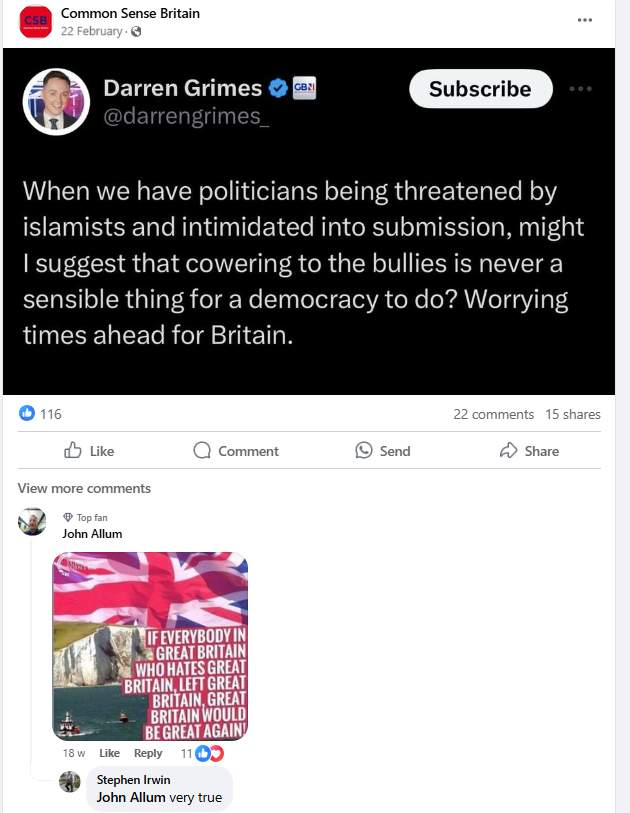The height and width of the screenshot is (813, 630).
Task: Click the tweet's three-dots more icon
Action: click(x=580, y=89)
